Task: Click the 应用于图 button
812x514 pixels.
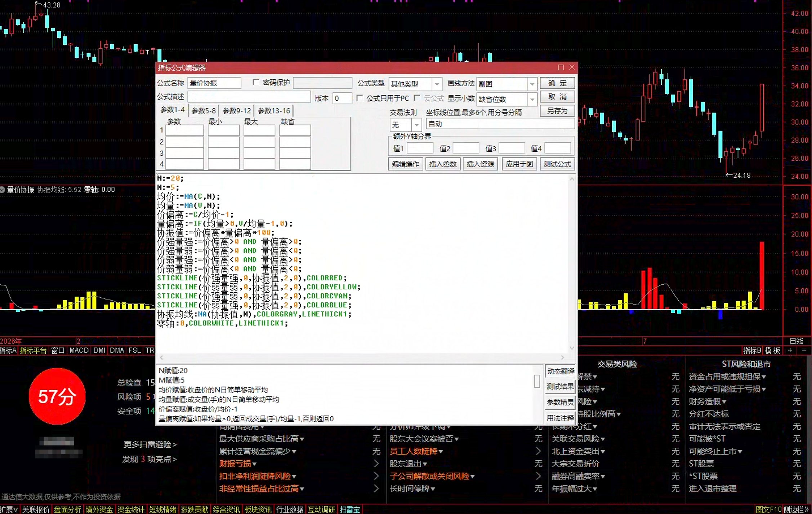Action: click(519, 164)
